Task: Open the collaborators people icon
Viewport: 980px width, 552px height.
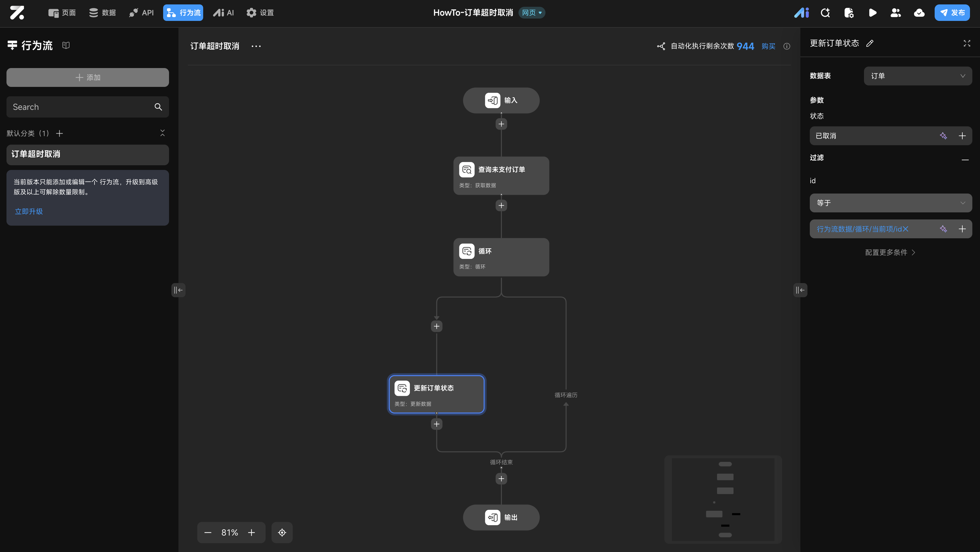Action: (895, 13)
